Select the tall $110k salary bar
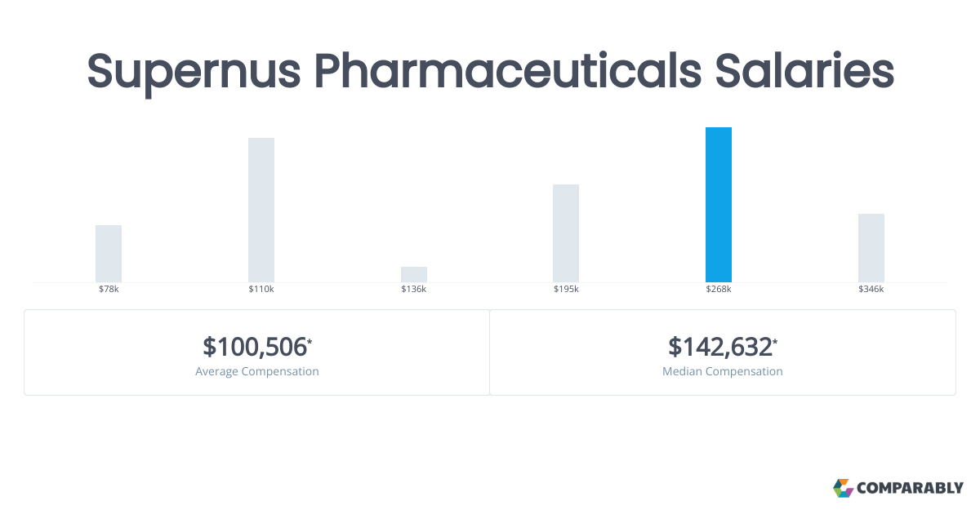The image size is (980, 514). 261,210
